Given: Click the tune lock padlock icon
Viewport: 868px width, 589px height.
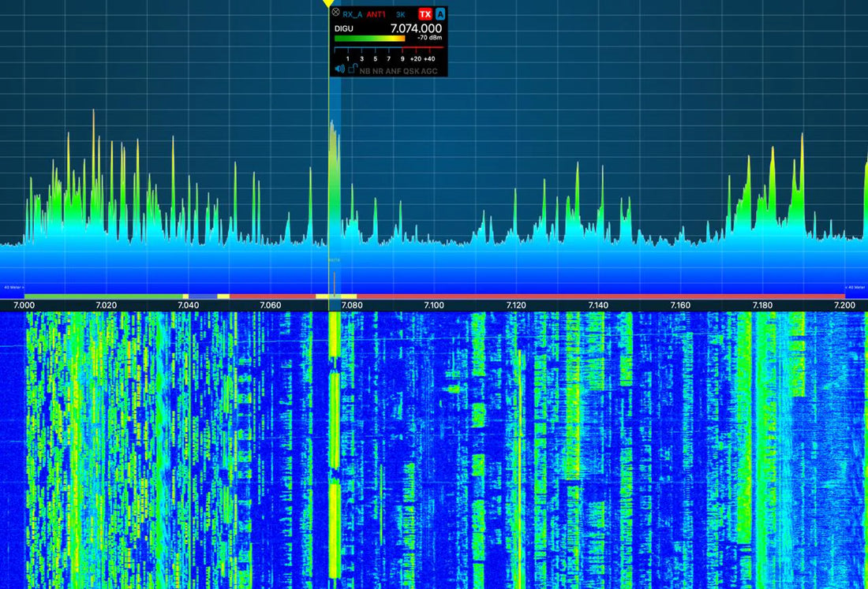Looking at the screenshot, I should click(353, 69).
